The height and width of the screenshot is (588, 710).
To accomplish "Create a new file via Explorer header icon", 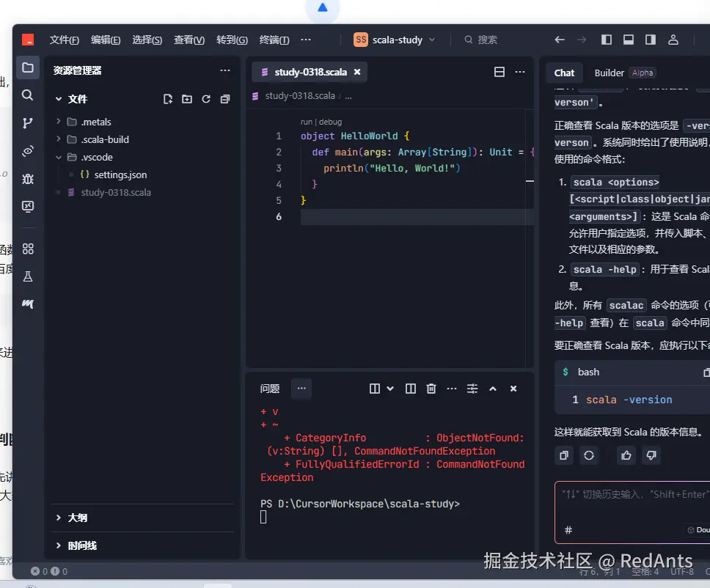I will tap(167, 98).
